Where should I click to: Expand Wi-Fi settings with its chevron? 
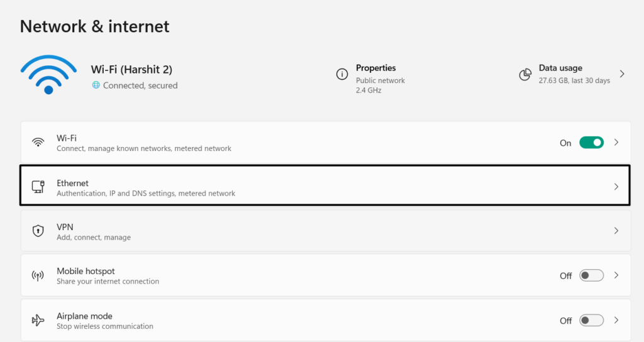(616, 143)
